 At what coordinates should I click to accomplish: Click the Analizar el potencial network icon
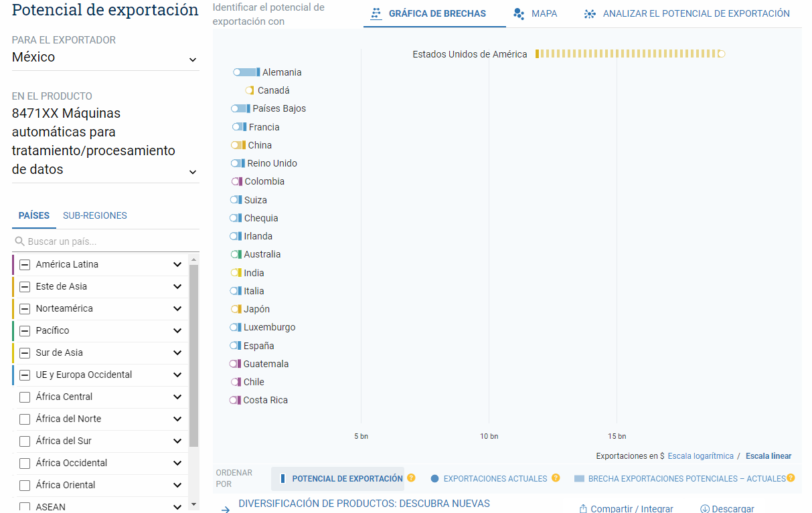[590, 13]
